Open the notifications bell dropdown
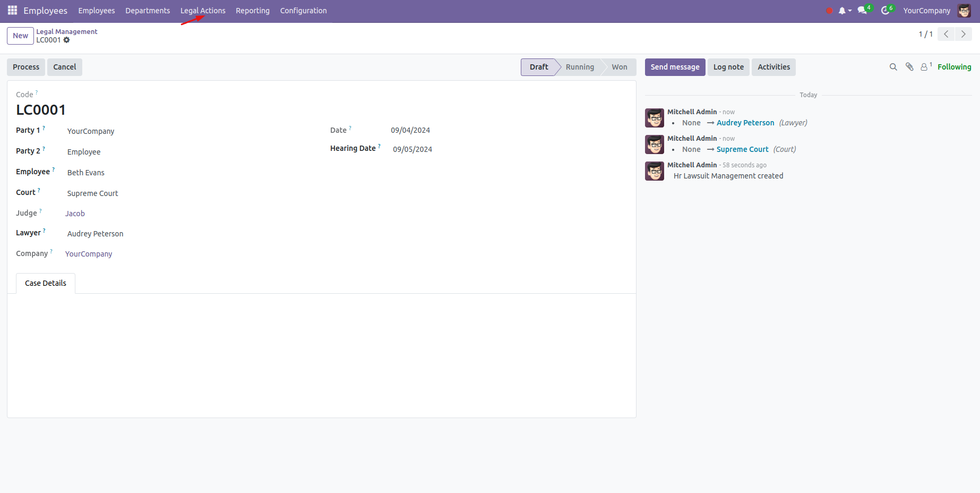Viewport: 980px width, 493px height. (x=844, y=11)
